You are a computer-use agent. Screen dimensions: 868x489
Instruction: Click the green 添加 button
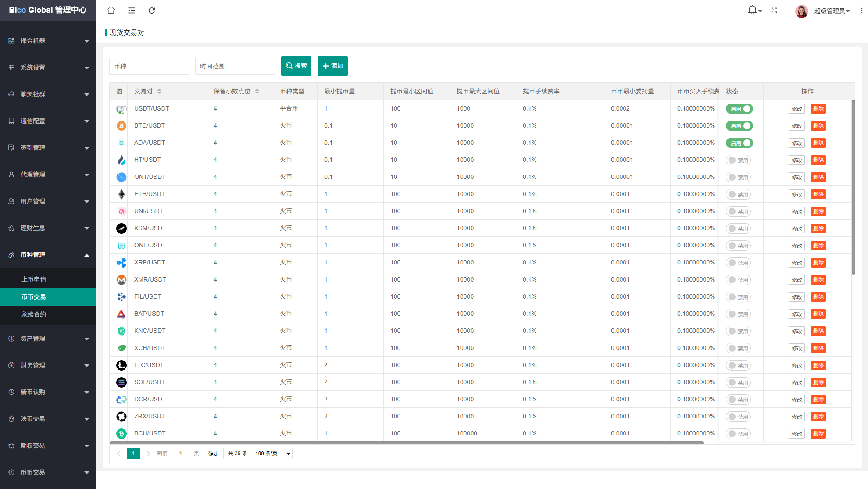tap(332, 66)
